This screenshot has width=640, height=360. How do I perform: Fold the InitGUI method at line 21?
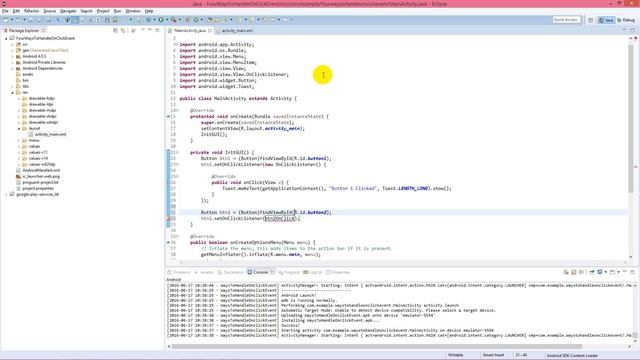coord(178,152)
